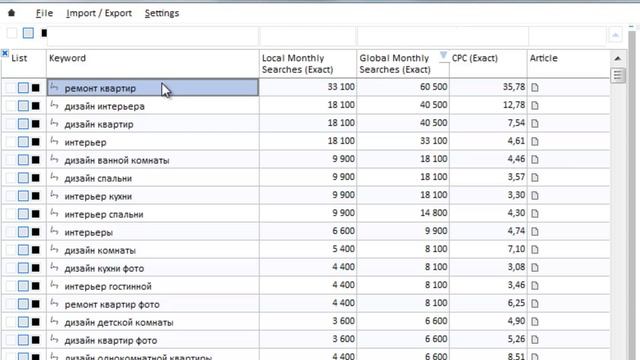Viewport: 640px width, 360px height.
Task: Toggle empty checkbox in дизайн спальни row
Action: (11, 178)
